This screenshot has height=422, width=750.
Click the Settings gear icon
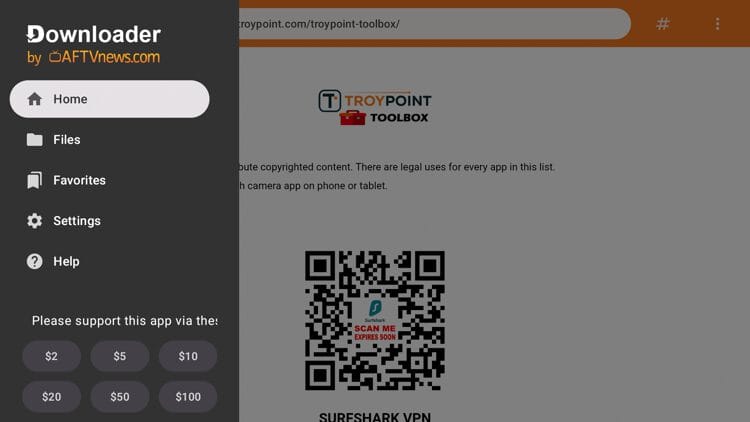(x=34, y=221)
